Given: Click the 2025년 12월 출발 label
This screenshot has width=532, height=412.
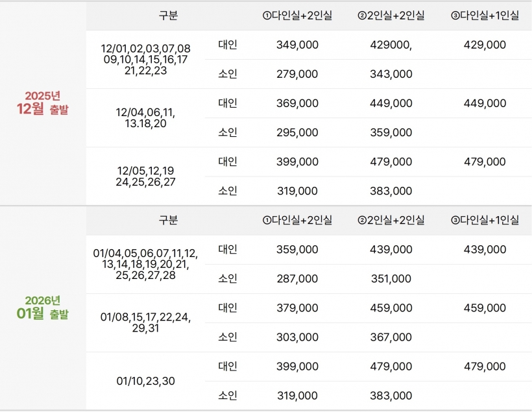Looking at the screenshot, I should click(43, 103).
